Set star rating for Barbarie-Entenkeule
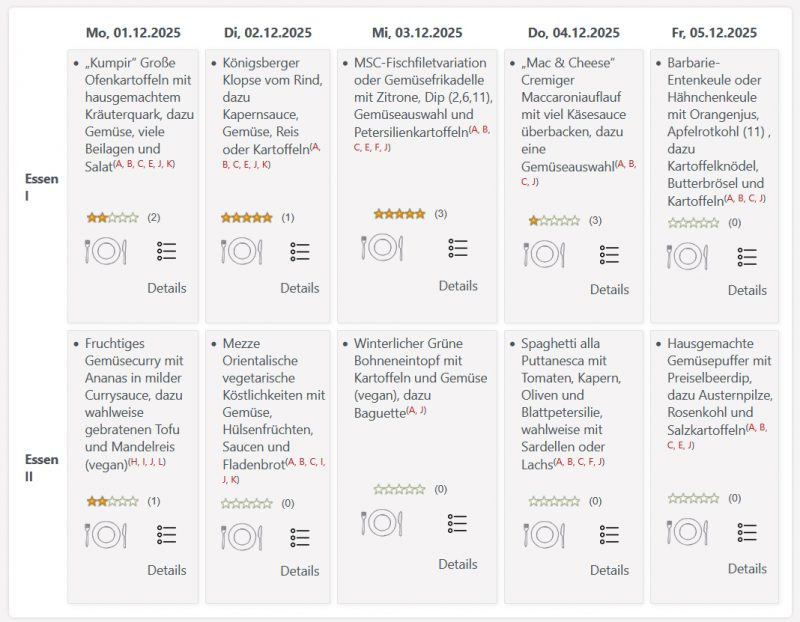800x622 pixels. [x=693, y=223]
